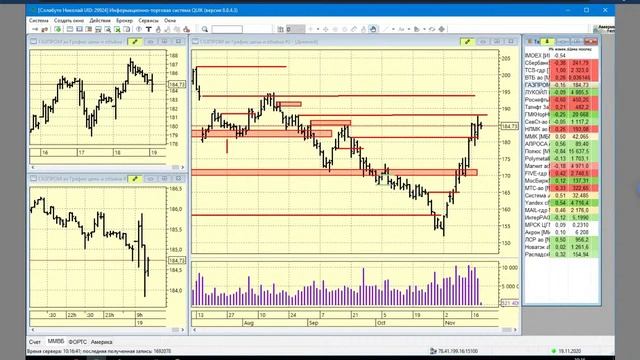Open the Сервисы menu

[148, 20]
